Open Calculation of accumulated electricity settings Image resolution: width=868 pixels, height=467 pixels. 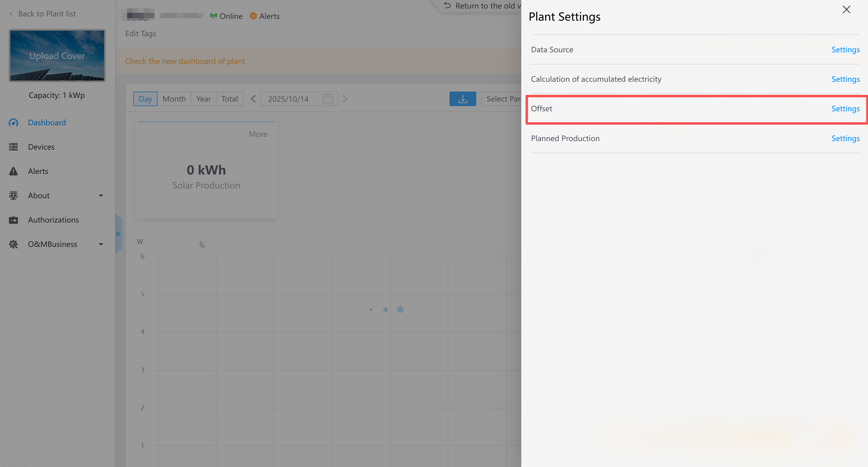click(x=845, y=79)
